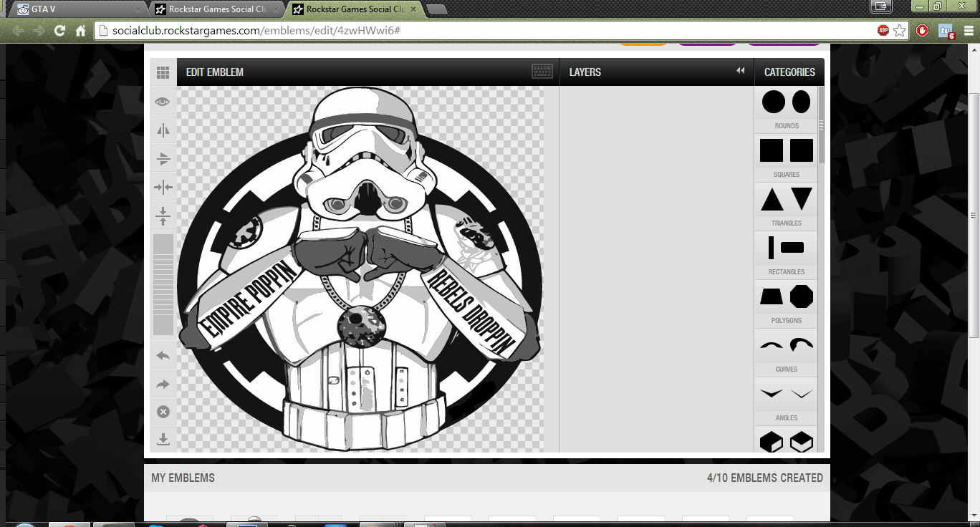This screenshot has height=527, width=980.
Task: Select the rounded horizontal rectangle shape
Action: [x=792, y=248]
